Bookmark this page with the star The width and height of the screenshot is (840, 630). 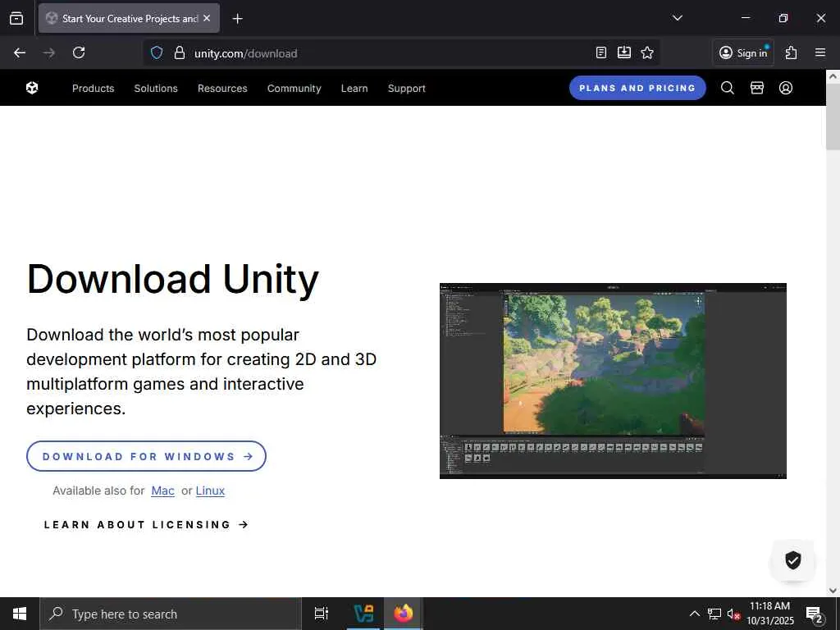click(647, 52)
